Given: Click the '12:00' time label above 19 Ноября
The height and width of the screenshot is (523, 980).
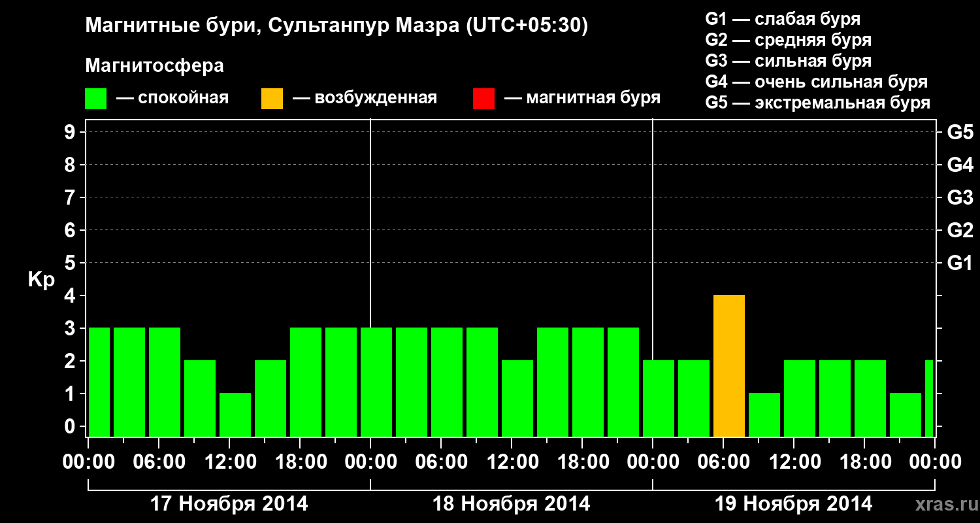Looking at the screenshot, I should (794, 462).
